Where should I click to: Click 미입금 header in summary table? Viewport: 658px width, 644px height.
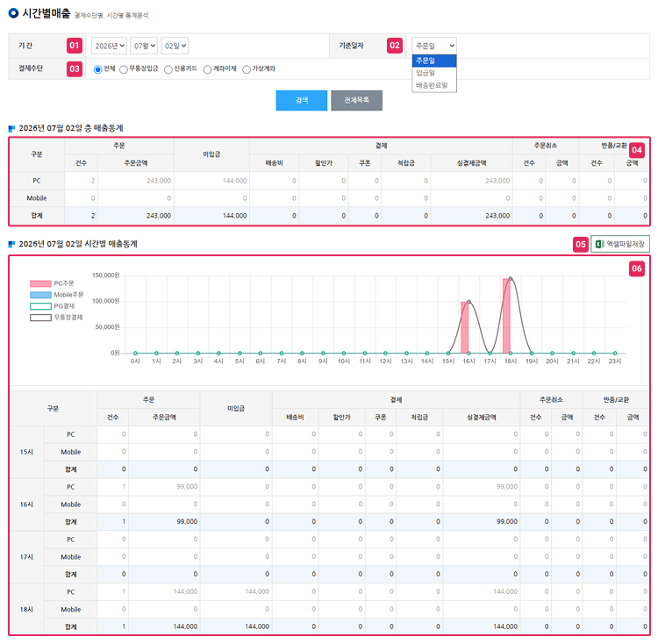tap(211, 154)
